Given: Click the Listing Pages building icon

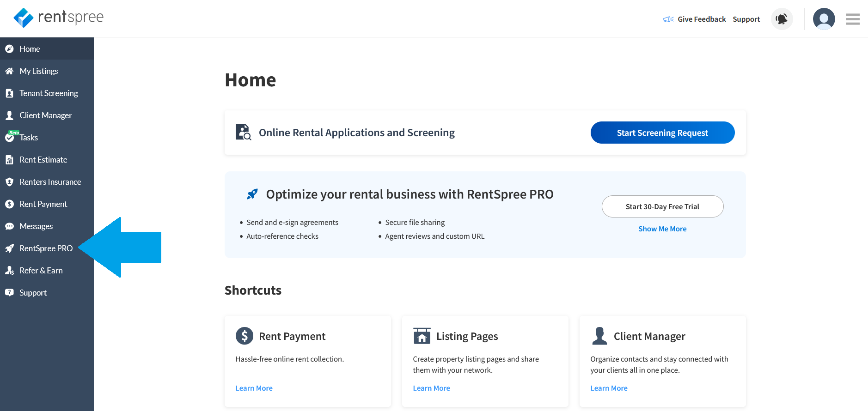Looking at the screenshot, I should (422, 336).
